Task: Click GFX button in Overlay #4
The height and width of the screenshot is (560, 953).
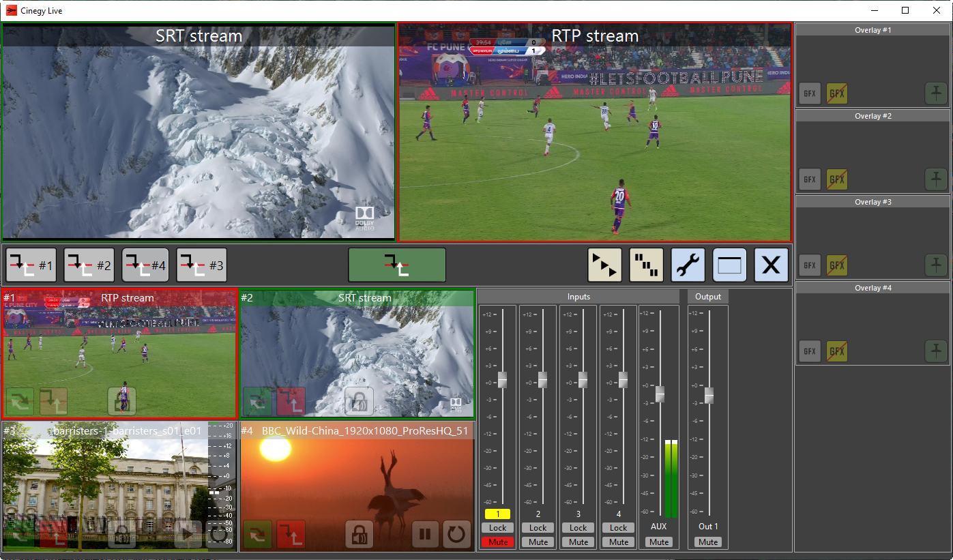Action: coord(810,351)
